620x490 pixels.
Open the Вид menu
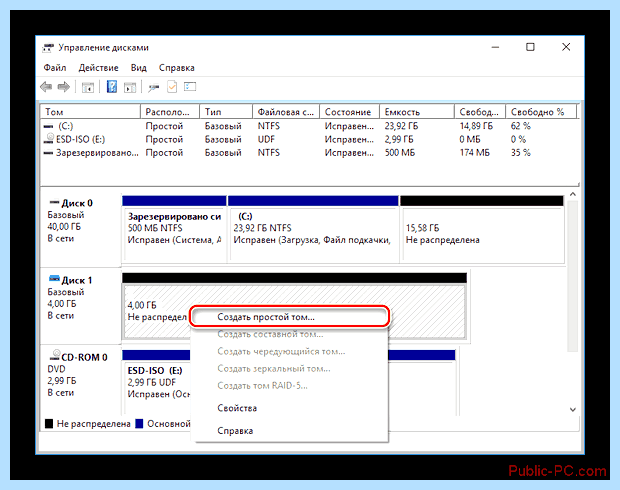pyautogui.click(x=138, y=68)
